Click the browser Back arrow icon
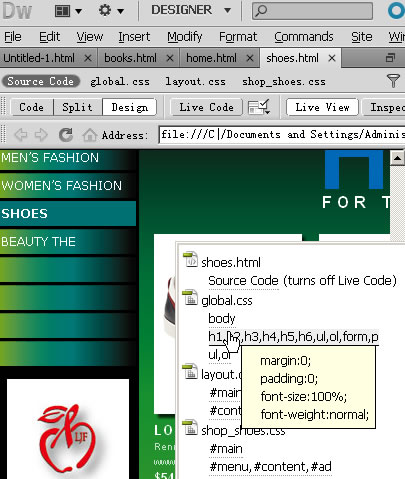The image size is (405, 479). (21, 135)
